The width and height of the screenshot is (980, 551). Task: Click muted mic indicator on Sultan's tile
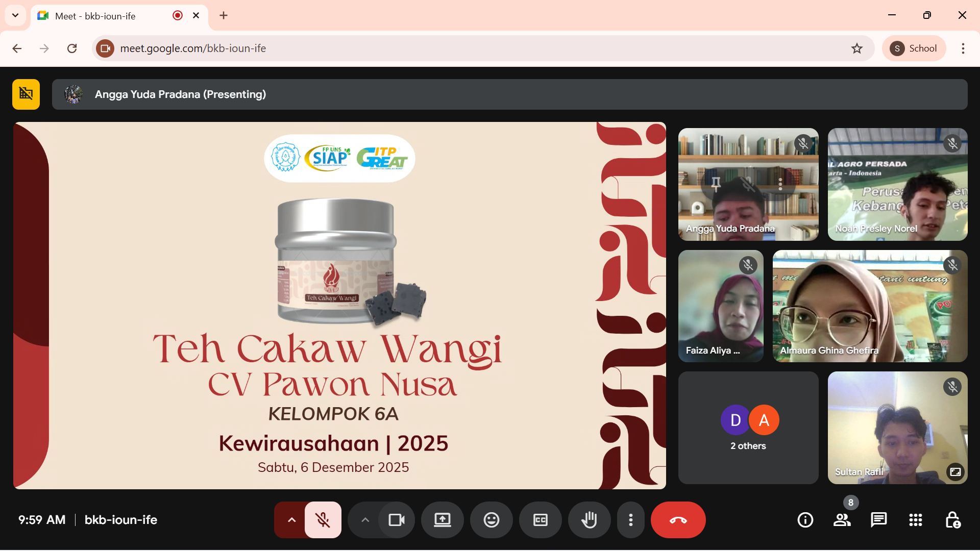coord(952,387)
